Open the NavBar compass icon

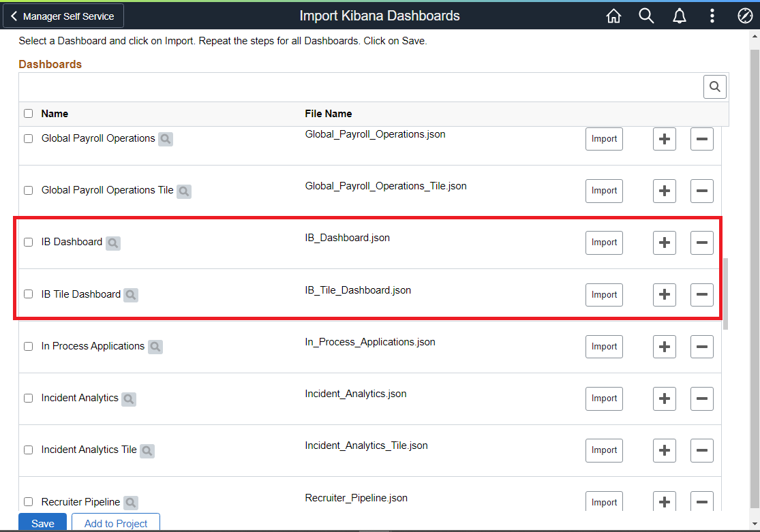pyautogui.click(x=744, y=16)
